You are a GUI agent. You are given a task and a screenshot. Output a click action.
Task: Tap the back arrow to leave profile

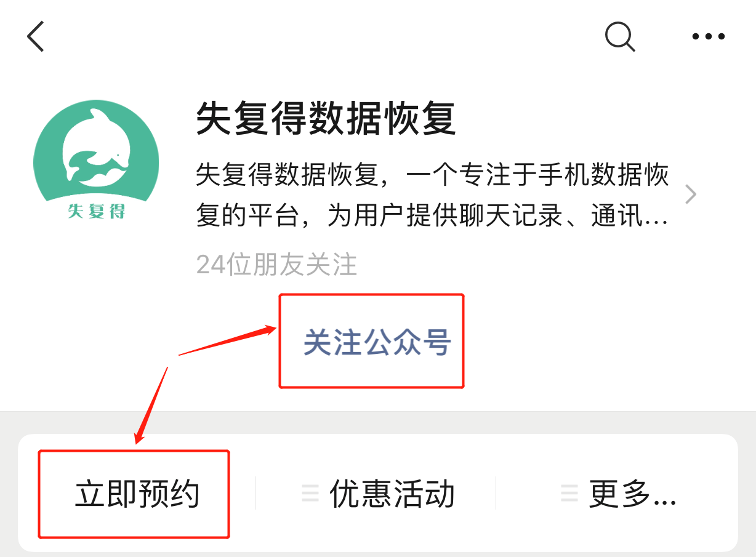[x=36, y=36]
